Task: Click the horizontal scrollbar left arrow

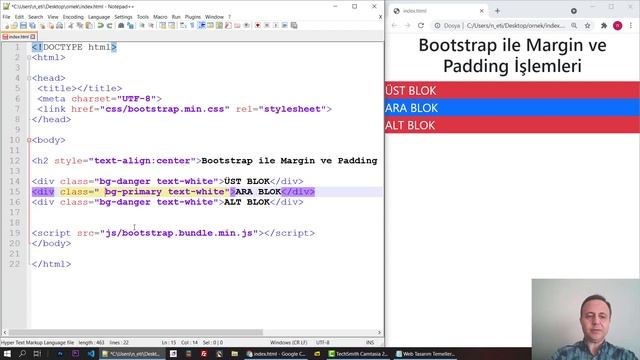Action: point(5,333)
